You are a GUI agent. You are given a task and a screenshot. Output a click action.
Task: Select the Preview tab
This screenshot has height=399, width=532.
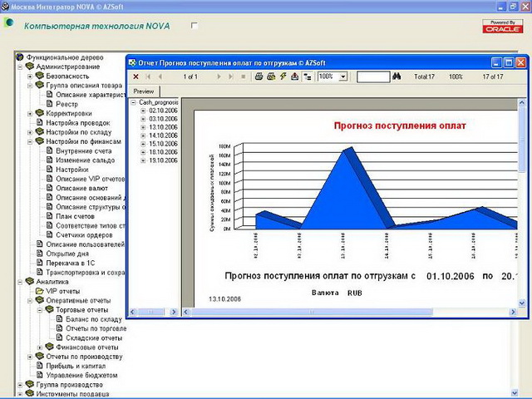[x=144, y=91]
